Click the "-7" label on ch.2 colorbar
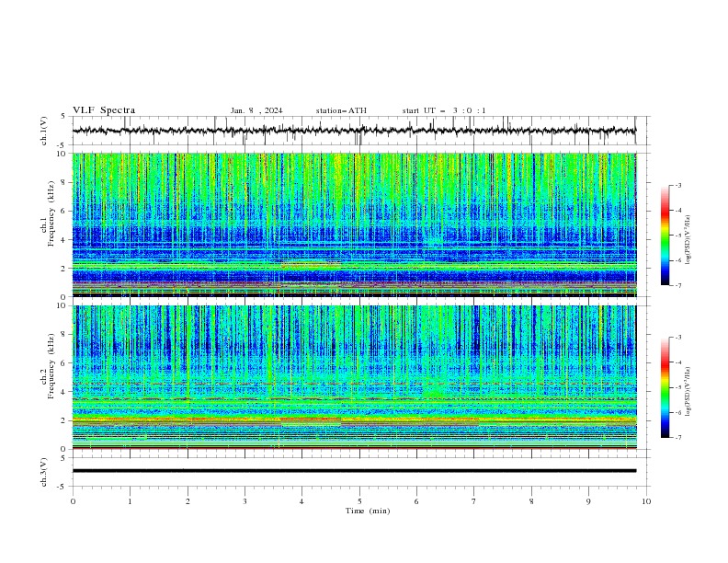This screenshot has height=563, width=728. click(x=678, y=438)
